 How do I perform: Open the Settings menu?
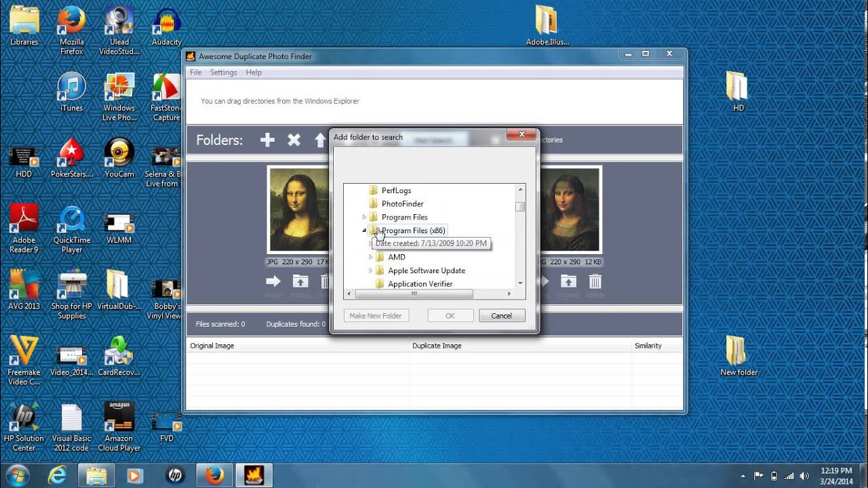(224, 73)
